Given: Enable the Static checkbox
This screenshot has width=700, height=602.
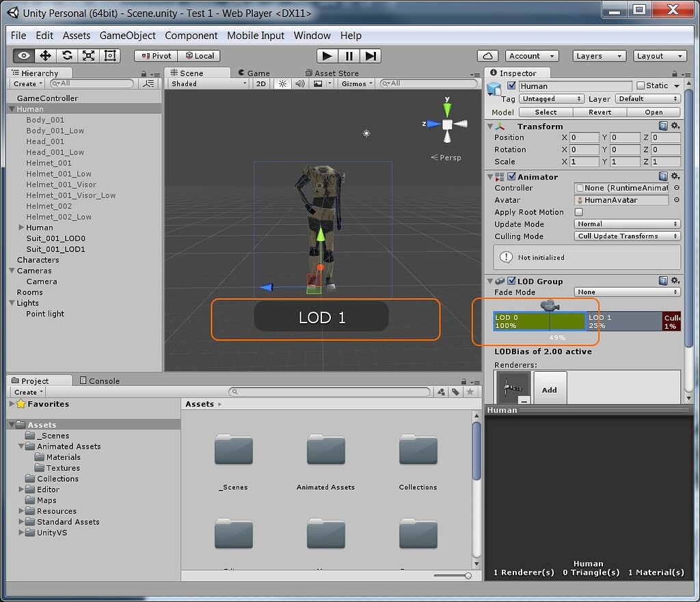Looking at the screenshot, I should pos(641,85).
